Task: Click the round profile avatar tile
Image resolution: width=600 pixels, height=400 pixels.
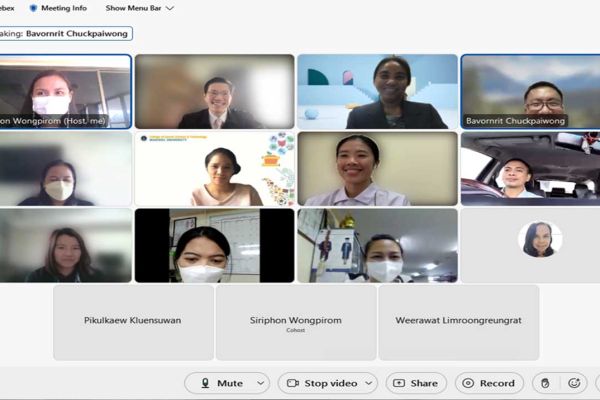Action: [x=540, y=240]
